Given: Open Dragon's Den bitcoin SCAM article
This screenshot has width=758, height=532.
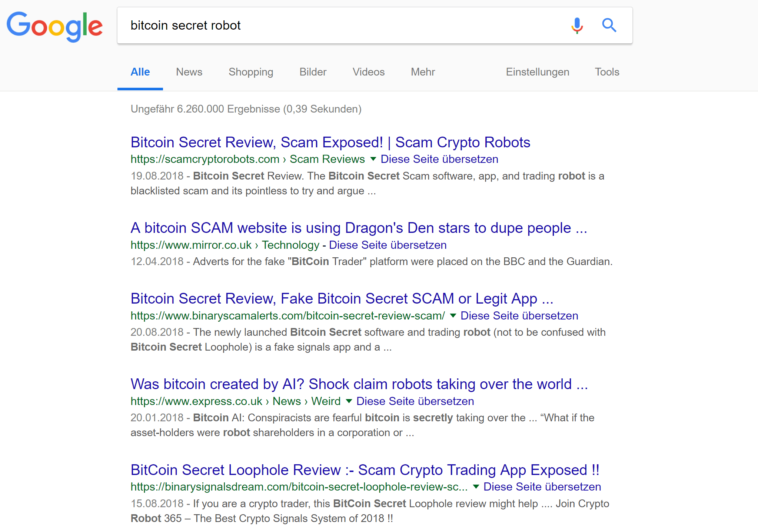Looking at the screenshot, I should [x=359, y=228].
